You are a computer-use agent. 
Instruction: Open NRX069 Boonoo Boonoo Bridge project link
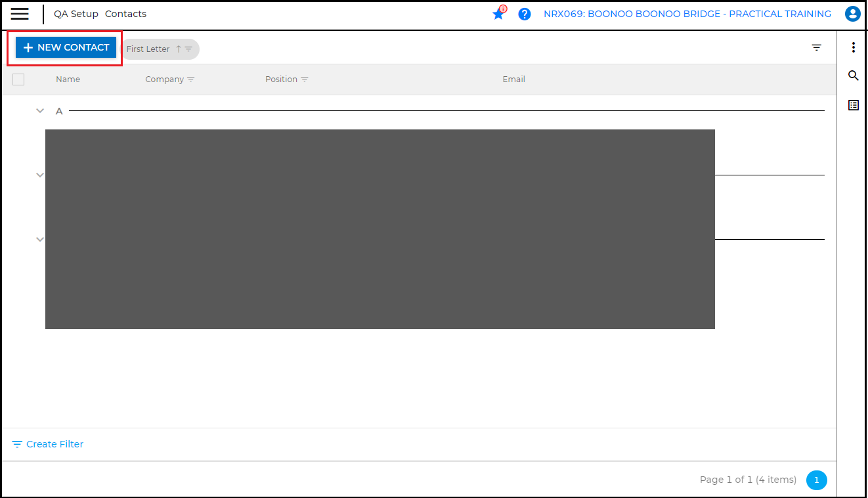tap(687, 13)
